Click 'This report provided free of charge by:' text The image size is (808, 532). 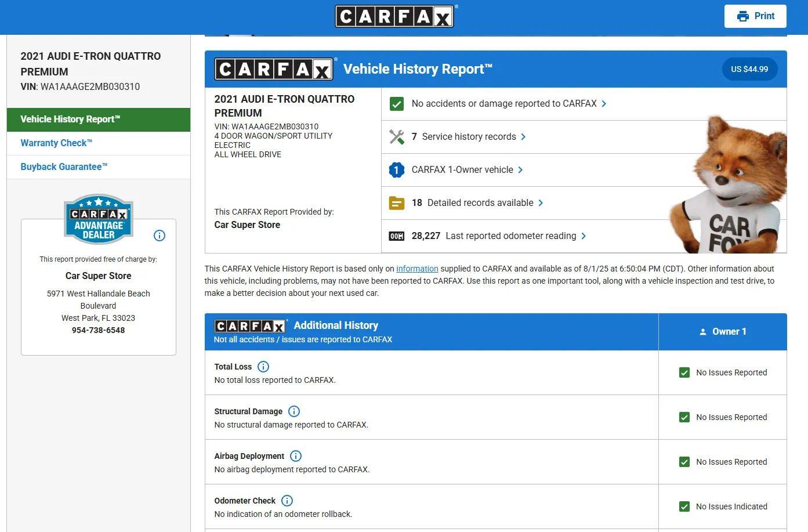99,259
